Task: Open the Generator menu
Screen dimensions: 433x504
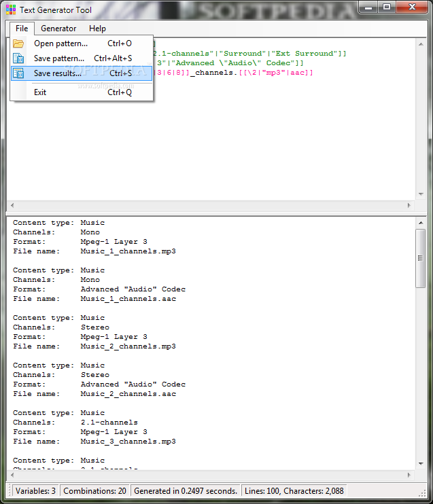Action: (58, 29)
